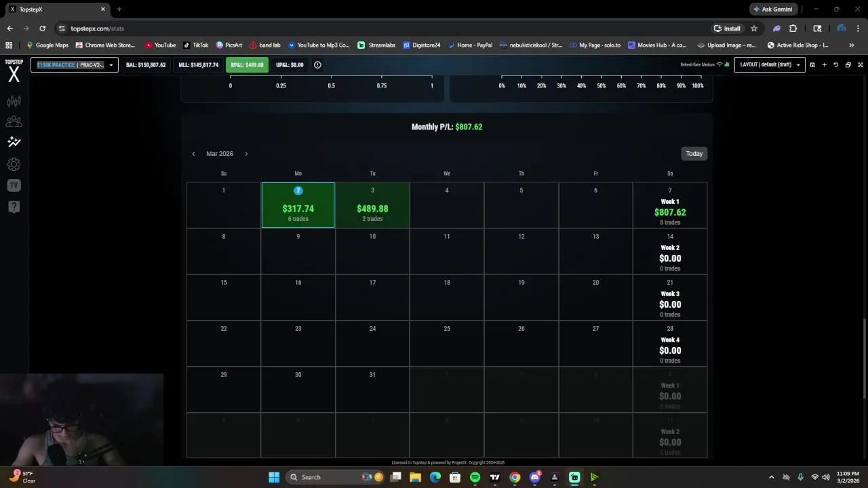Select Monday March 2 cell with $317.74
The height and width of the screenshot is (488, 868).
(x=298, y=205)
